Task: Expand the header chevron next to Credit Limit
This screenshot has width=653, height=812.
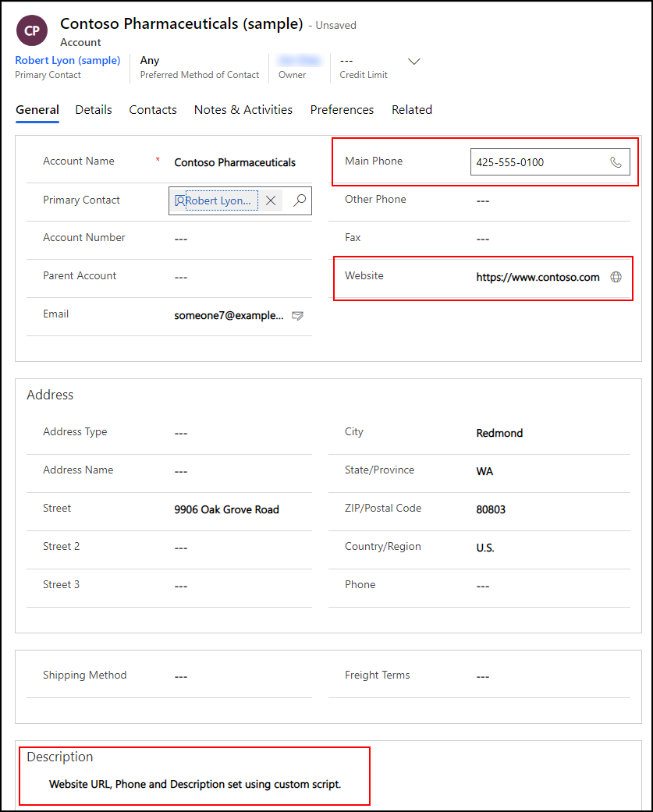Action: pyautogui.click(x=414, y=62)
